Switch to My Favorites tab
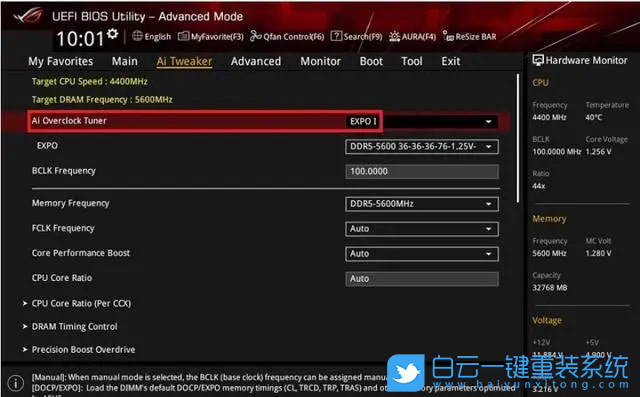Image resolution: width=640 pixels, height=397 pixels. [60, 62]
